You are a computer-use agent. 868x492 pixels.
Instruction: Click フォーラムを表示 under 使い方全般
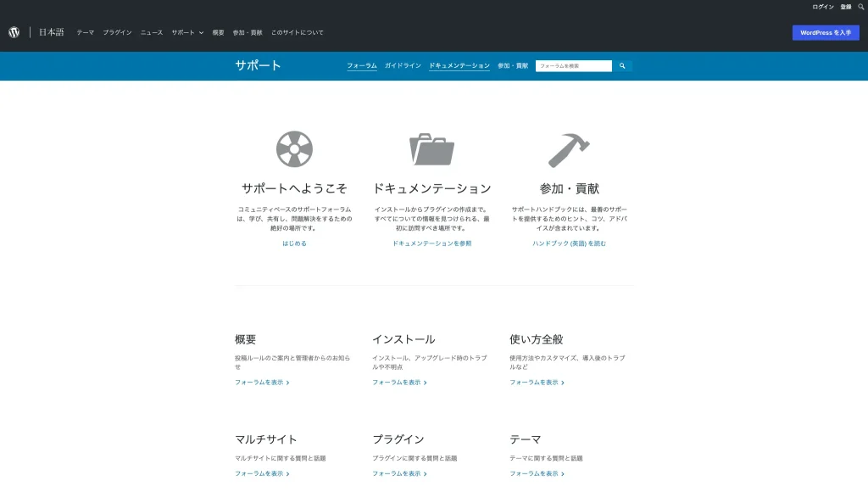pyautogui.click(x=537, y=383)
